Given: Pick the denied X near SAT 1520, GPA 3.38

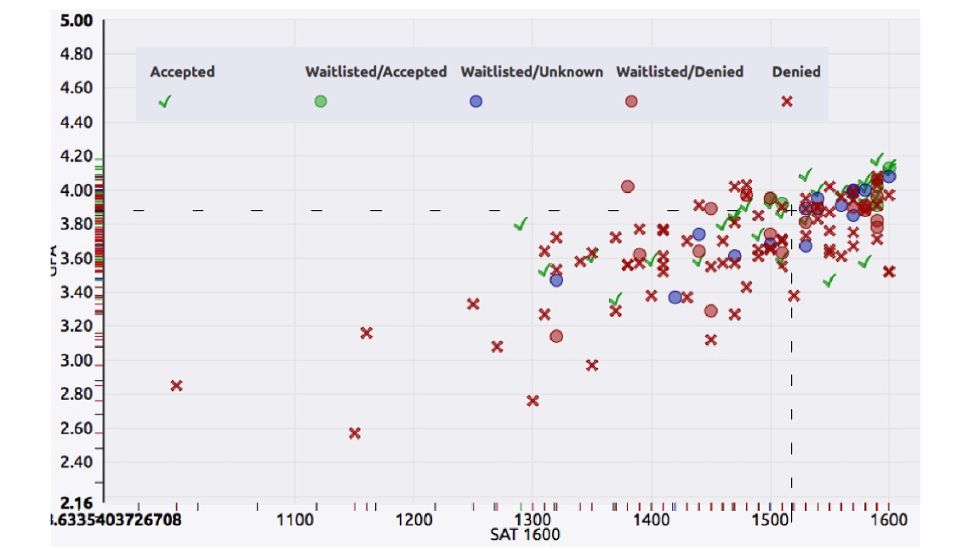Looking at the screenshot, I should (x=794, y=296).
